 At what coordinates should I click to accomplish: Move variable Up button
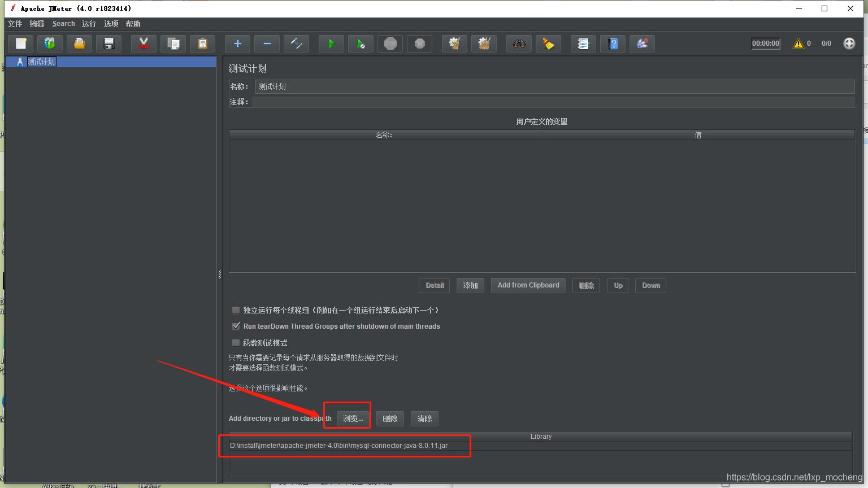pyautogui.click(x=618, y=285)
